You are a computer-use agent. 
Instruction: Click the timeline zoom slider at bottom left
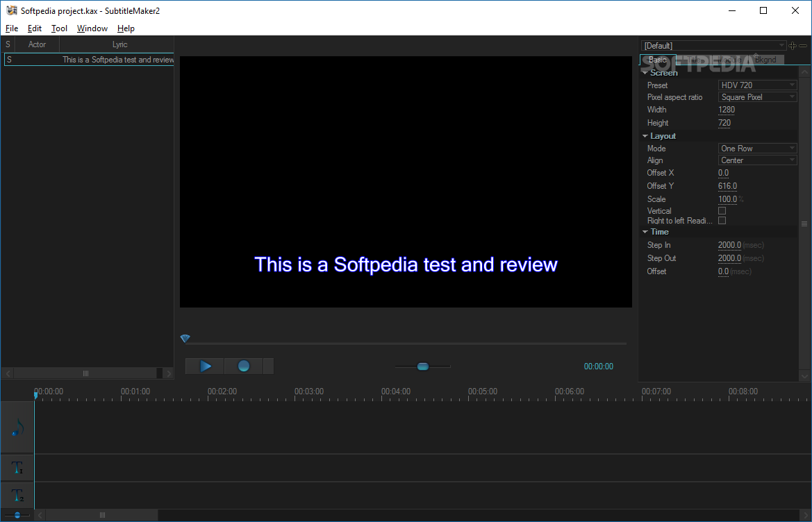pos(17,515)
